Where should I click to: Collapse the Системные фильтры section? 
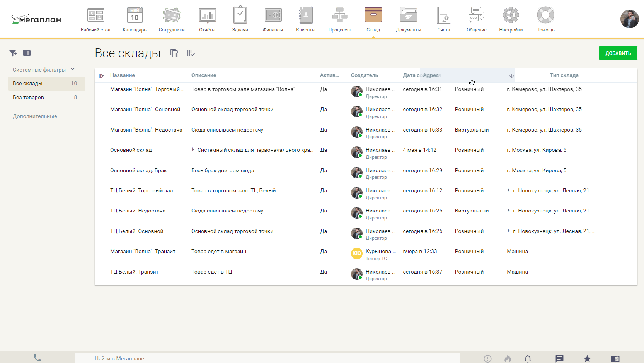[73, 70]
